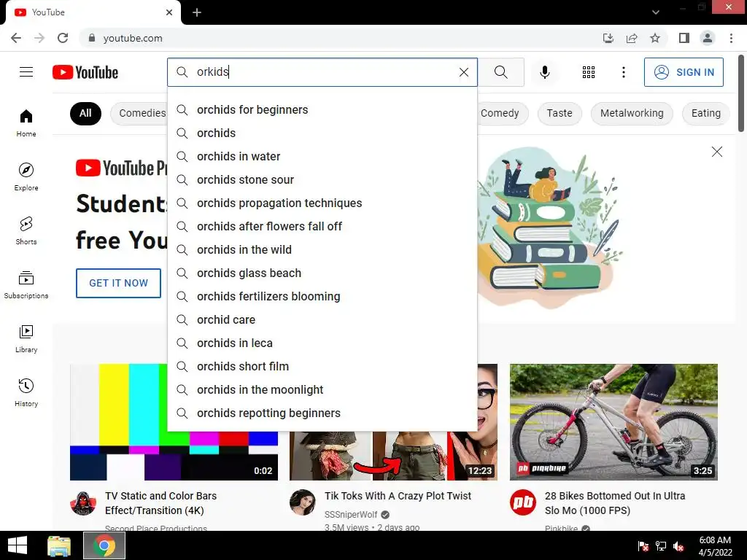This screenshot has height=560, width=747.
Task: Select the Metalworking filter chip
Action: point(632,113)
